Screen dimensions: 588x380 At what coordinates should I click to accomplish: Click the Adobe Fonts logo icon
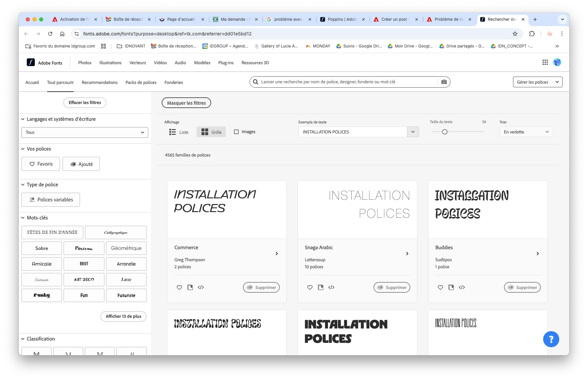[x=31, y=62]
